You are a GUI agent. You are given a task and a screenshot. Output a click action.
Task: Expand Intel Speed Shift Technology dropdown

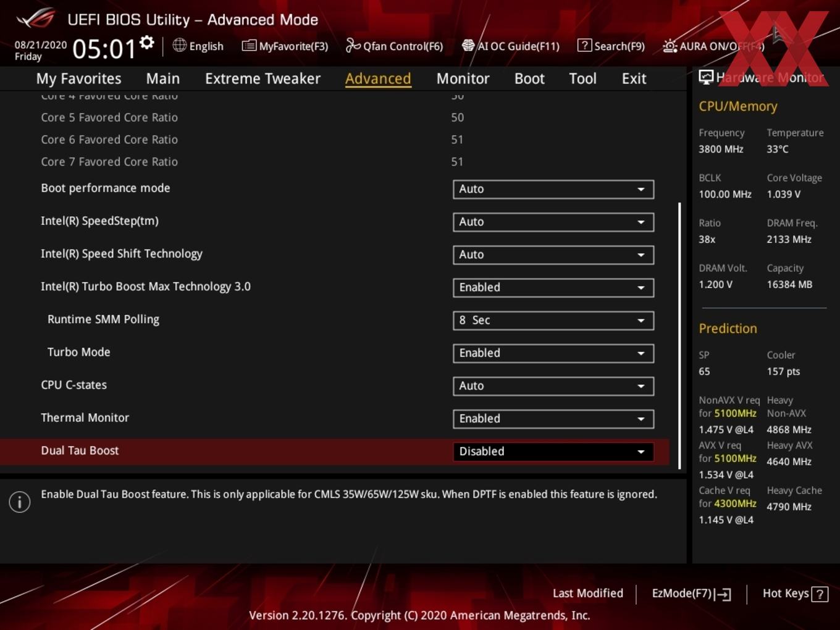tap(553, 254)
